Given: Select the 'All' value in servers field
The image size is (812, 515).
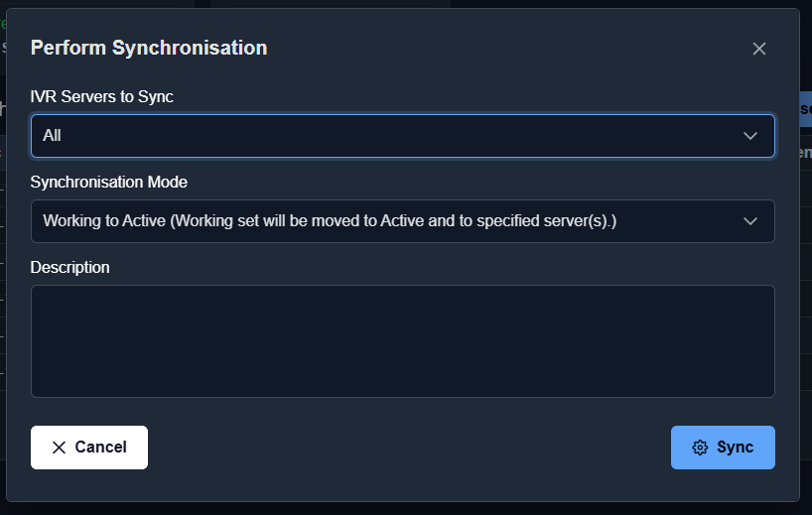Looking at the screenshot, I should 53,136.
